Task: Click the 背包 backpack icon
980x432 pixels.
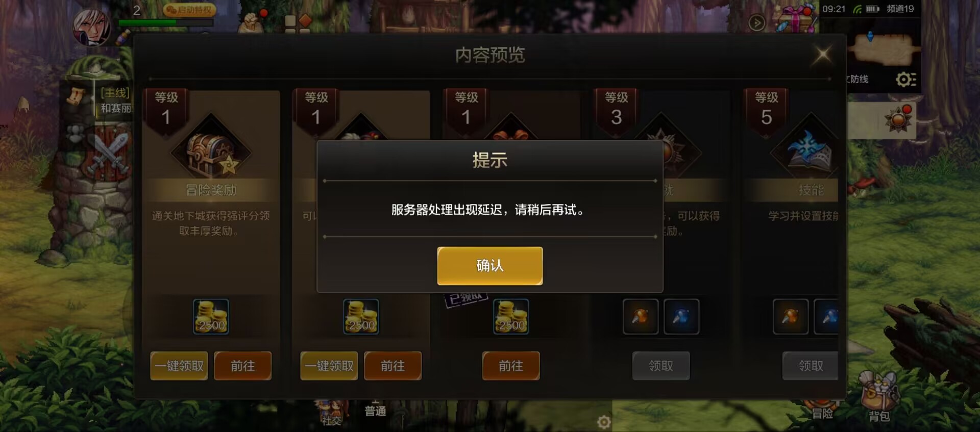Action: point(879,398)
